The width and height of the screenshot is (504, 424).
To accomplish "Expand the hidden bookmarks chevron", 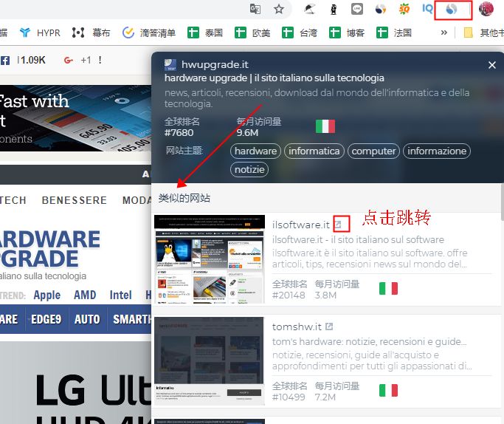I will tap(444, 33).
